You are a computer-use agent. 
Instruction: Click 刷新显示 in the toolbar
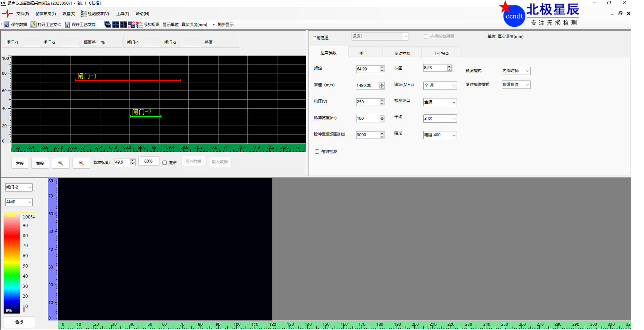click(x=226, y=24)
